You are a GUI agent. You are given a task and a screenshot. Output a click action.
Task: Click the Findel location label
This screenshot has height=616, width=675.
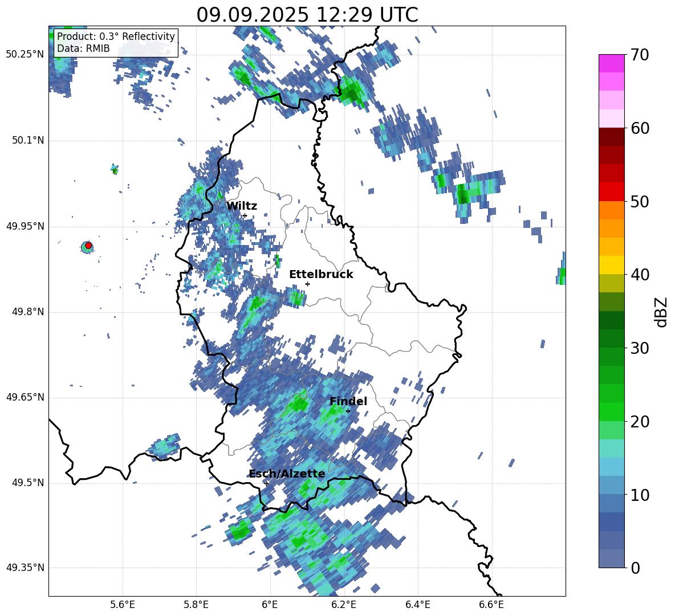[348, 401]
